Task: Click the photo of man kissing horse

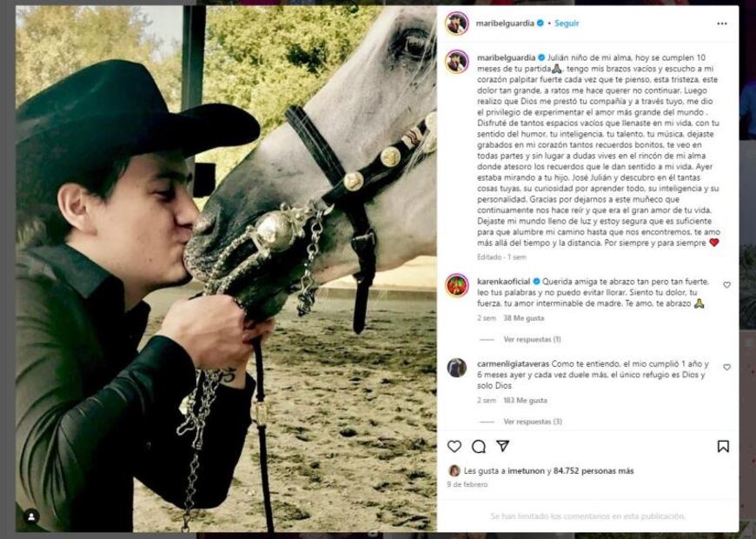Action: tap(226, 269)
